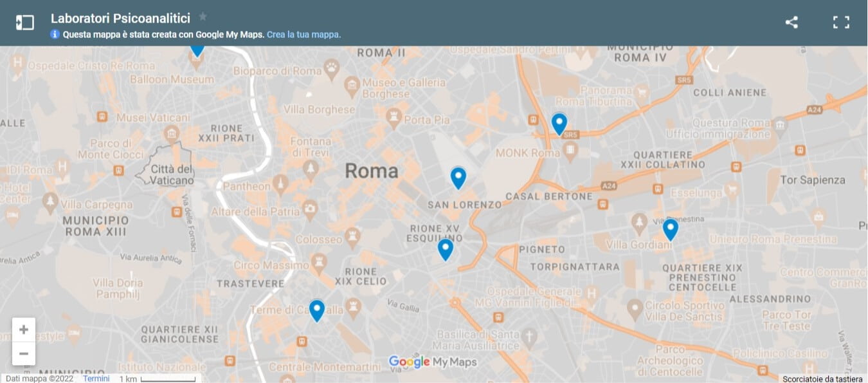Click the Roma city label

[x=372, y=171]
